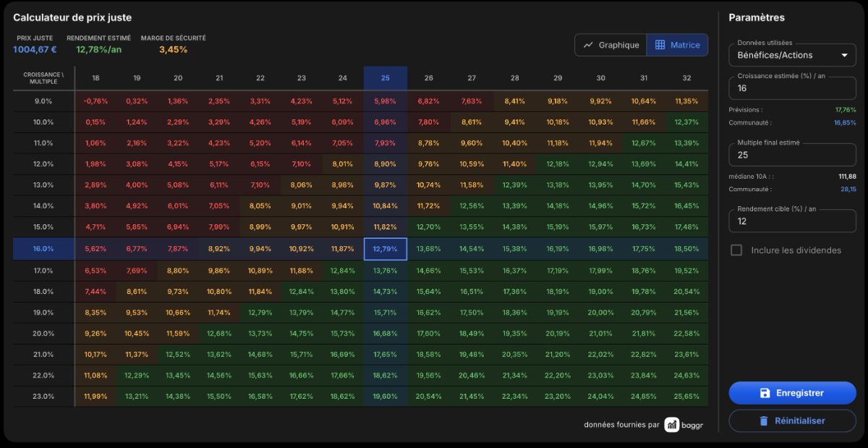Select the Bénéfices/Actions combo box
This screenshot has height=448, width=868.
coord(792,55)
